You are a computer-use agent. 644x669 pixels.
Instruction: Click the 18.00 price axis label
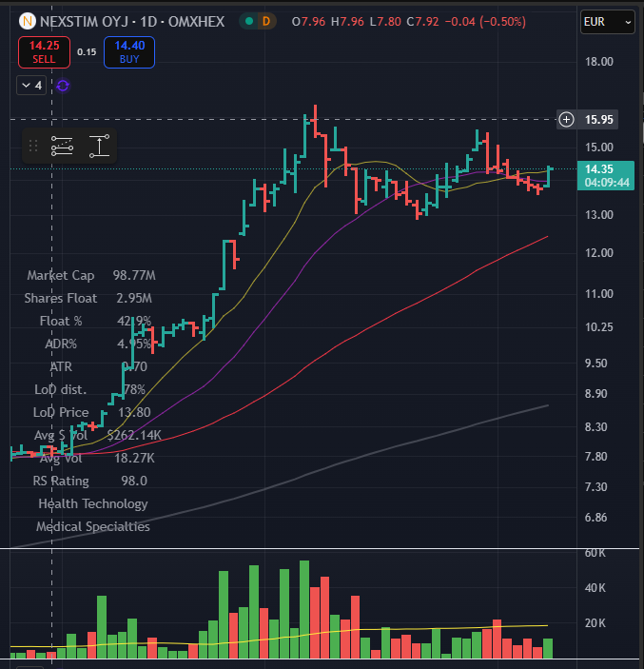pyautogui.click(x=598, y=62)
